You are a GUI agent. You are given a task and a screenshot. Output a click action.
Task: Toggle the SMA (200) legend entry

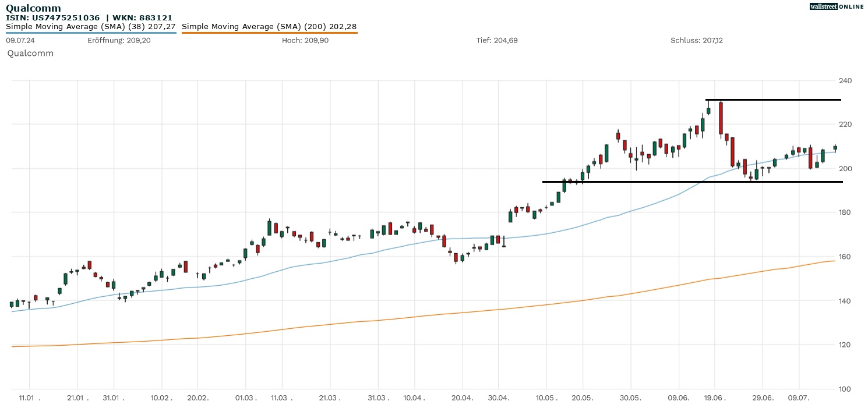[269, 27]
